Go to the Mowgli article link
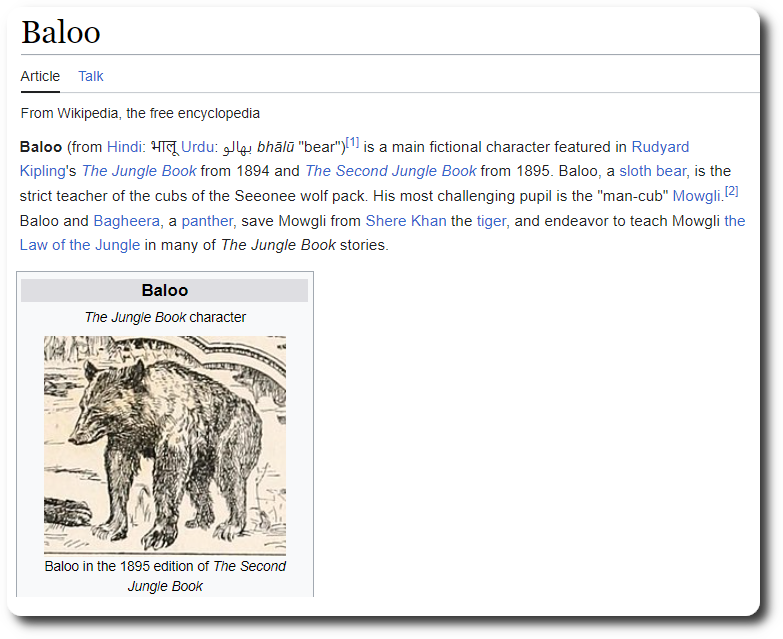The image size is (783, 639). coord(696,196)
